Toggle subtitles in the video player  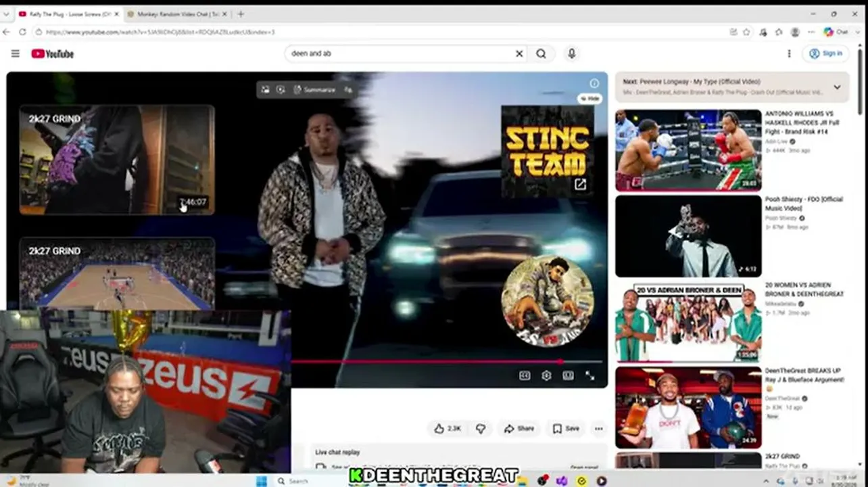525,376
